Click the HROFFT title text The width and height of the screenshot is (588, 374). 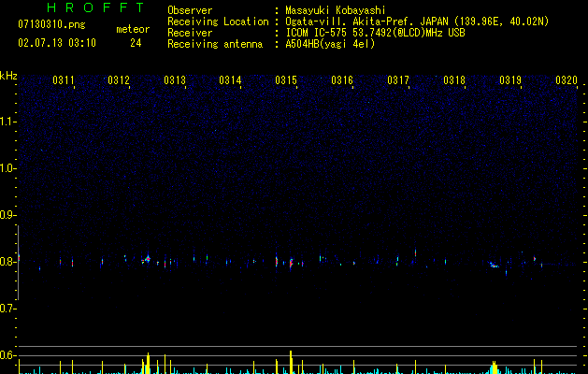pos(96,7)
